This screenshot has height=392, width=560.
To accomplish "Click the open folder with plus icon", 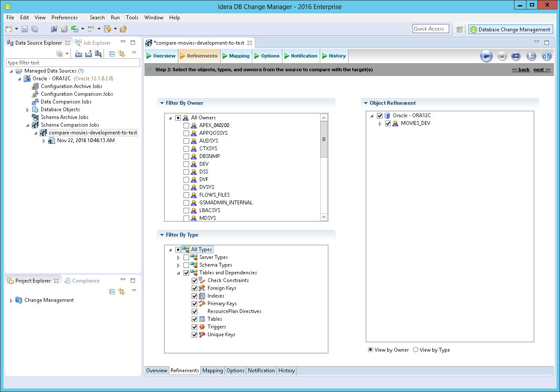I will (64, 29).
